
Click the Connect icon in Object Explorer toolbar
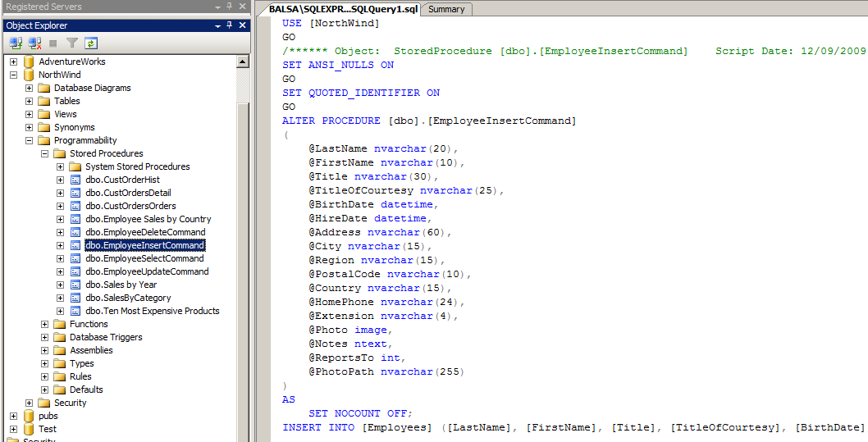pos(16,43)
